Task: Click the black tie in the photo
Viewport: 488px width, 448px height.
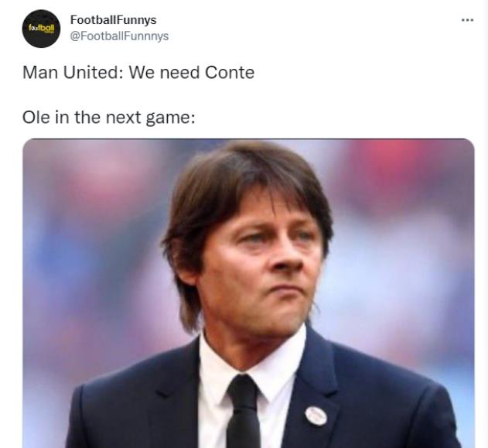Action: 243,412
